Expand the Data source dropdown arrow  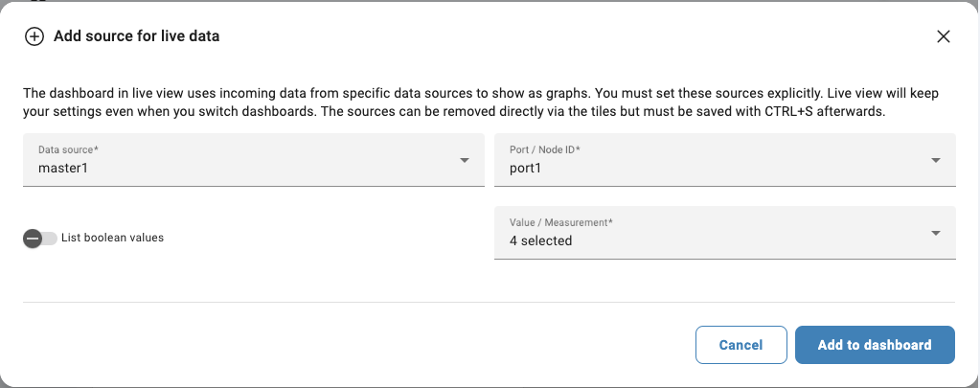tap(465, 160)
